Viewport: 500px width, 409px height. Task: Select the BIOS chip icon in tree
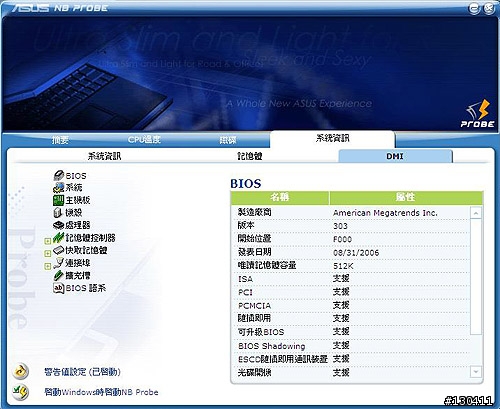(58, 175)
